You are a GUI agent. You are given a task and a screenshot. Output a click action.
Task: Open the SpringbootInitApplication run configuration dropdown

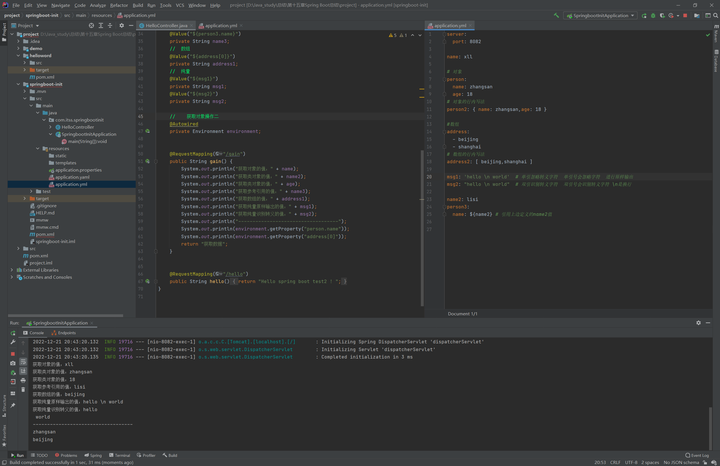[600, 15]
